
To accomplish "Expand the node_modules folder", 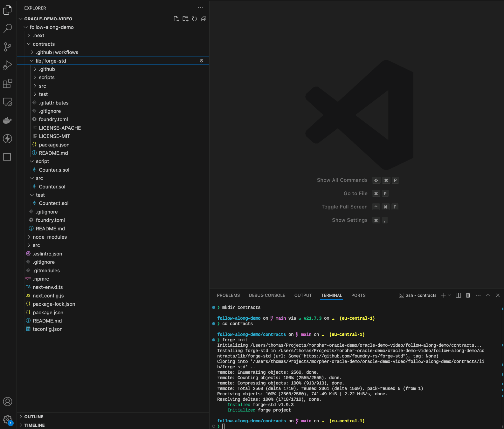I will click(x=113, y=237).
